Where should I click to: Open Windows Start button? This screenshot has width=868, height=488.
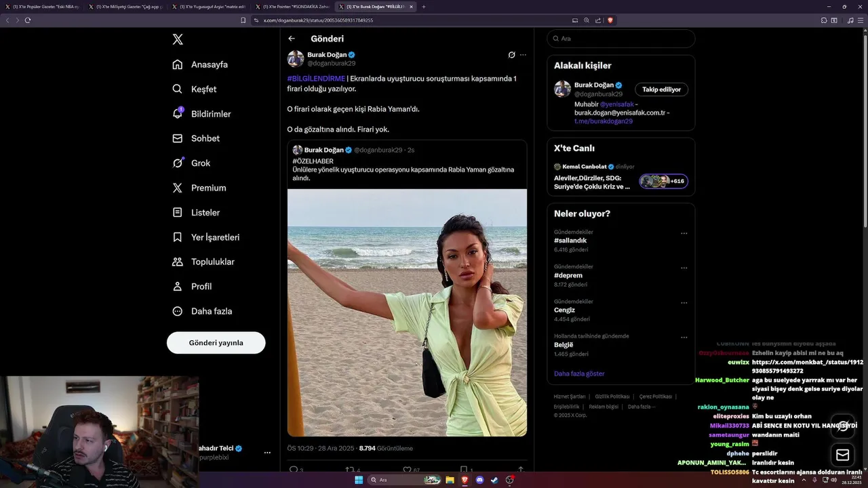[x=359, y=480]
